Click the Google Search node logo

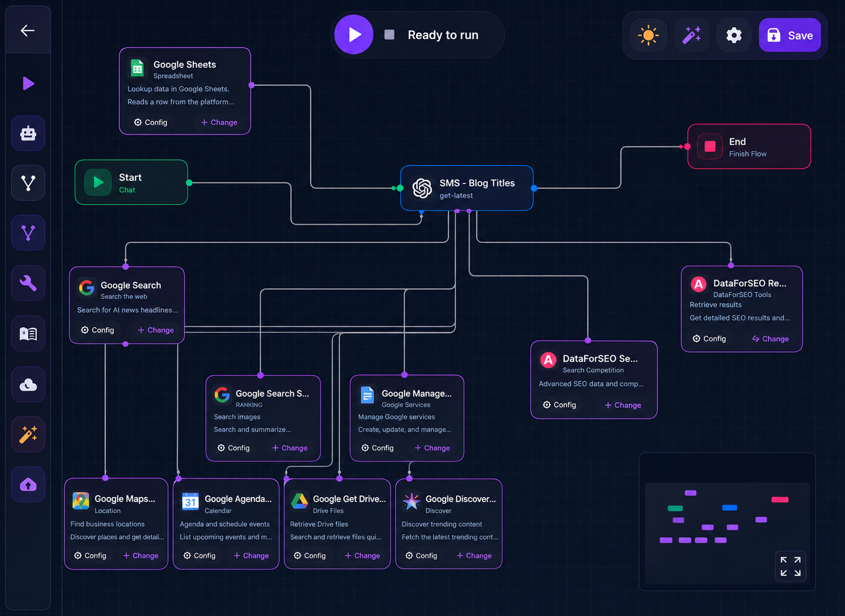(x=87, y=288)
